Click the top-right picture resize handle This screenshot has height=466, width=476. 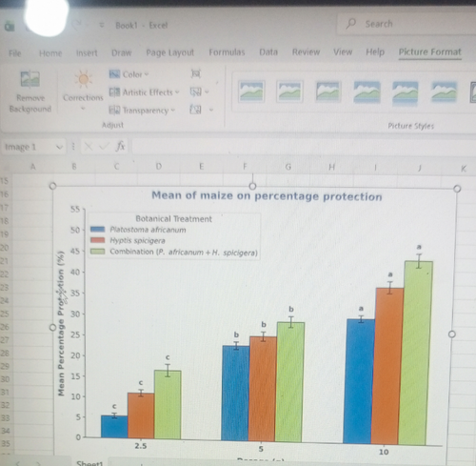457,189
